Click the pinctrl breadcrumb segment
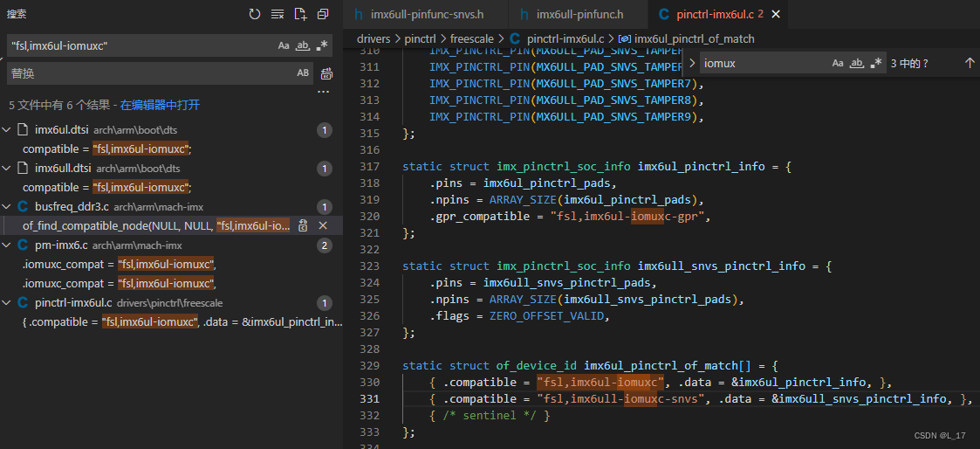 420,38
